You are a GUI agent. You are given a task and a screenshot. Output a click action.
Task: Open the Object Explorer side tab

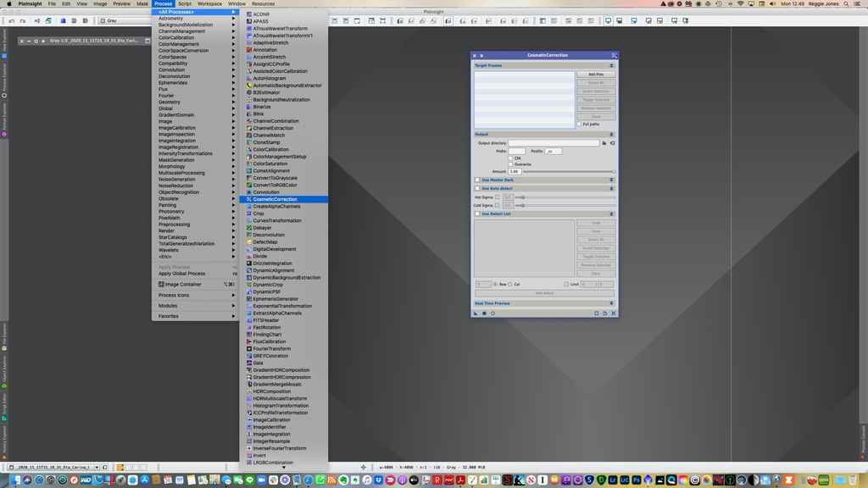(4, 372)
